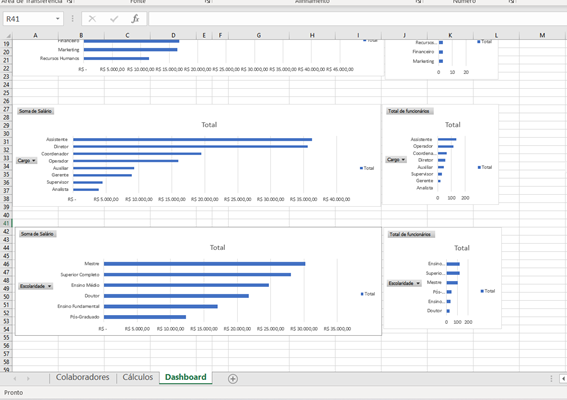Select row 25 header

click(x=6, y=93)
